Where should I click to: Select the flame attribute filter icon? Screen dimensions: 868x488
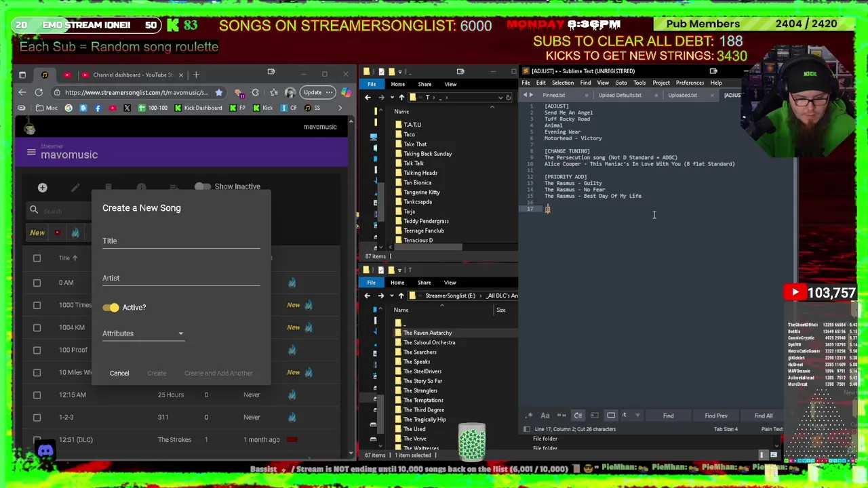[x=75, y=232]
